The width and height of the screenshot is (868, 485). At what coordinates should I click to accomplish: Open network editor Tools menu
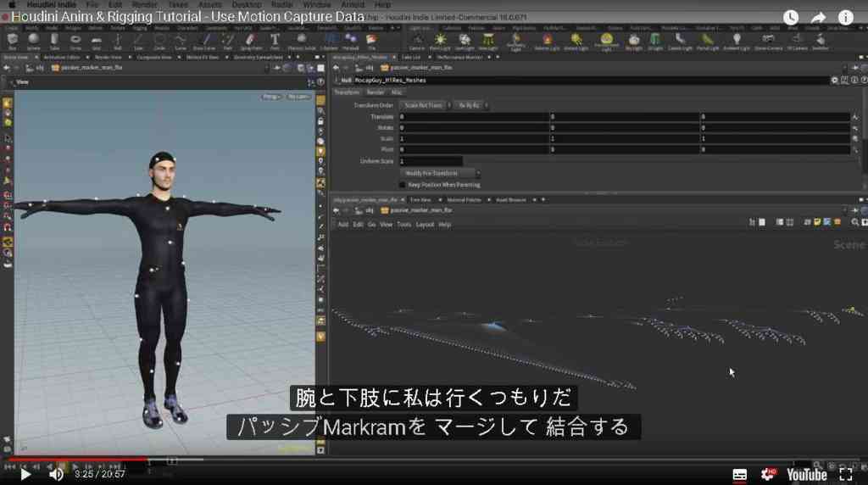404,225
